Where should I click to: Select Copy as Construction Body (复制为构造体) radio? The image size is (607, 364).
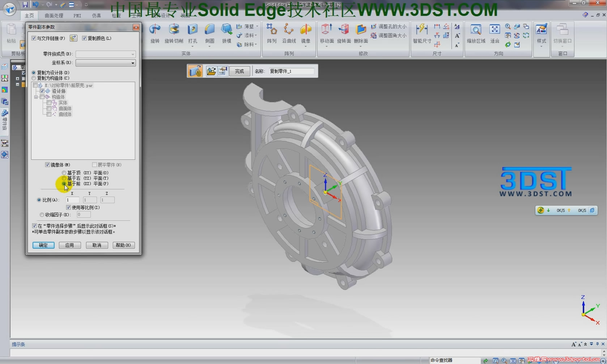point(34,78)
